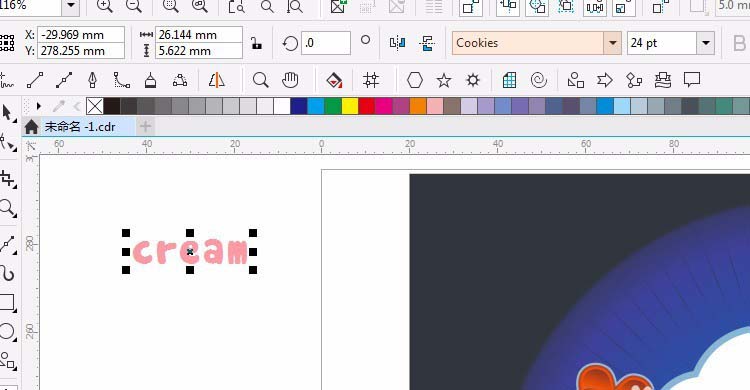Choose the yellow color swatch

point(350,106)
